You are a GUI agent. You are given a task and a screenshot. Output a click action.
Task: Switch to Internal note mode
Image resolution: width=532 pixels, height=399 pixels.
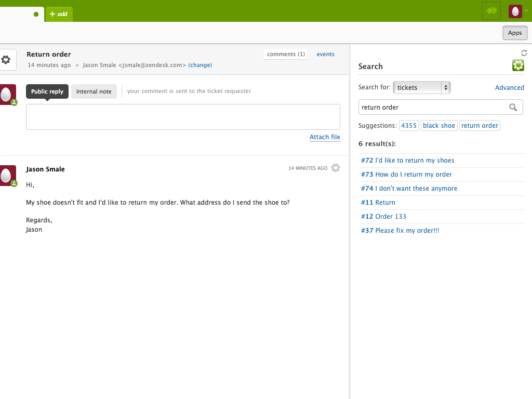pyautogui.click(x=94, y=91)
